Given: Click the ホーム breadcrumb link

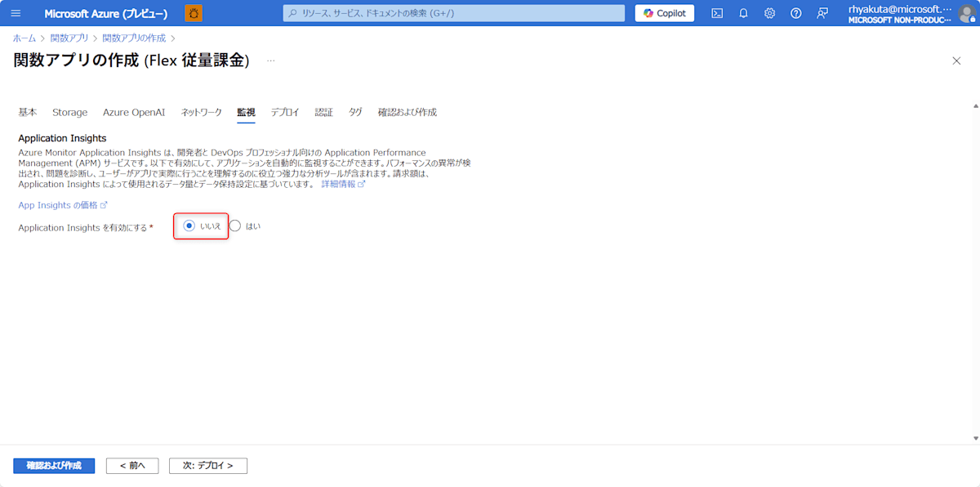Looking at the screenshot, I should (24, 38).
